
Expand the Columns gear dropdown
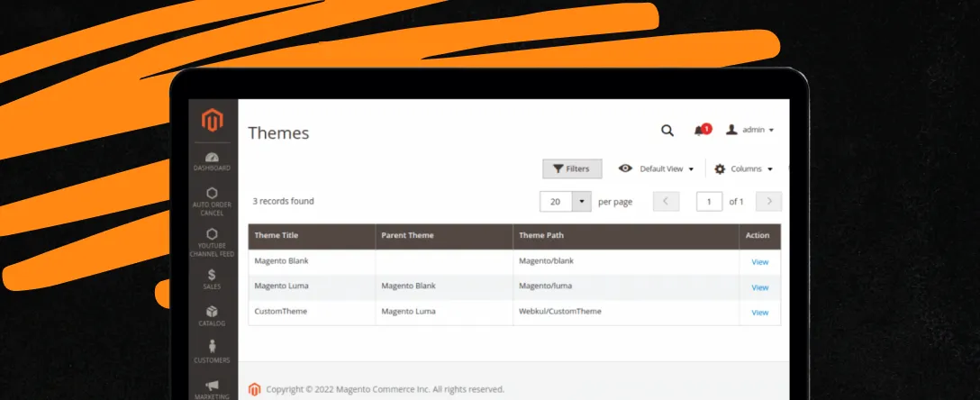point(743,168)
